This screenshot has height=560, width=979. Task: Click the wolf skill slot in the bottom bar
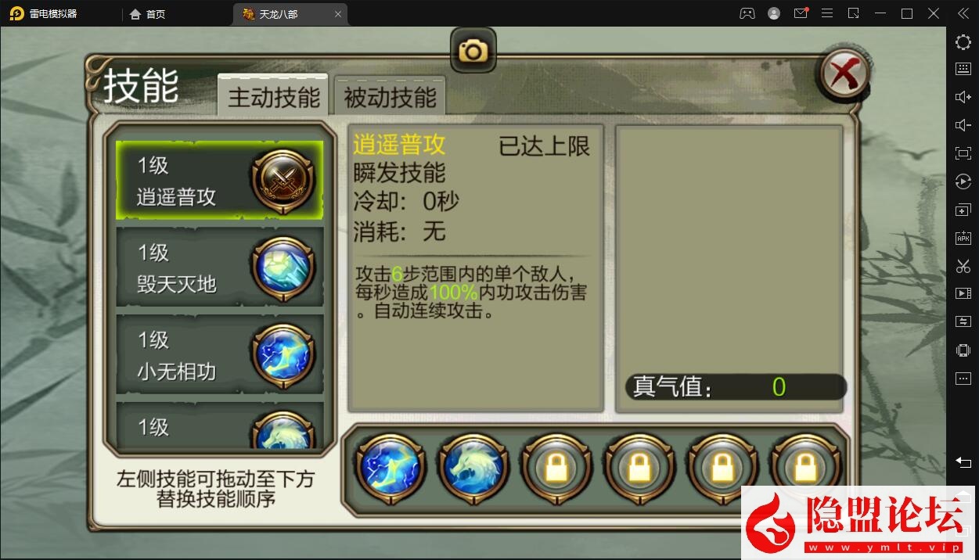(473, 468)
